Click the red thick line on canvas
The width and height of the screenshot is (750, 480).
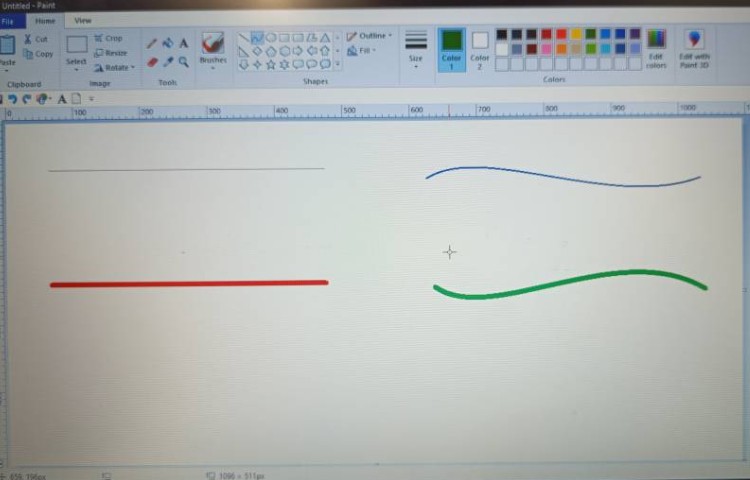(x=189, y=284)
